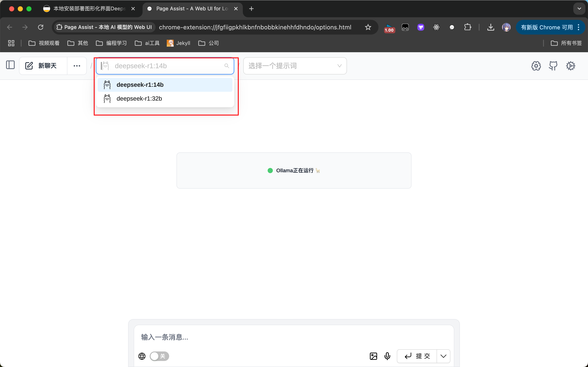
Task: Start a new chat with 新聊天
Action: (43, 66)
